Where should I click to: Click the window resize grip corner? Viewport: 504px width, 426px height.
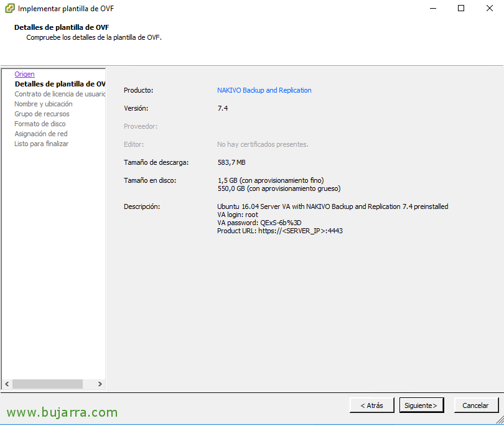click(x=500, y=420)
